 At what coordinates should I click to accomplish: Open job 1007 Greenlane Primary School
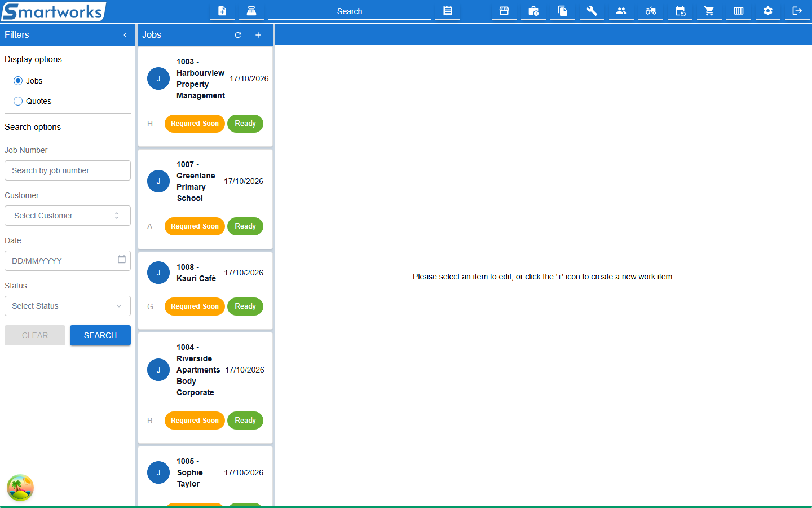point(205,199)
